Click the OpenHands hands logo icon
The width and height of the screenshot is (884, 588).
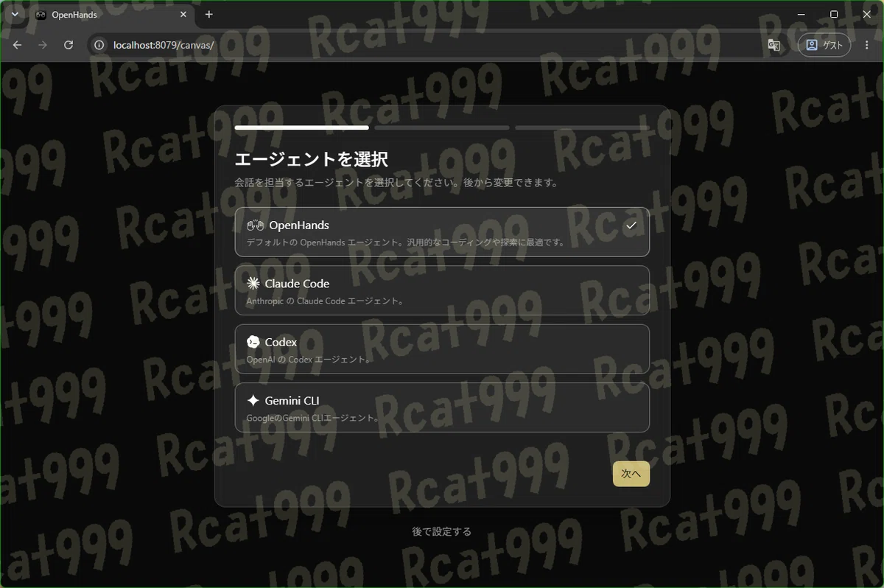tap(255, 225)
